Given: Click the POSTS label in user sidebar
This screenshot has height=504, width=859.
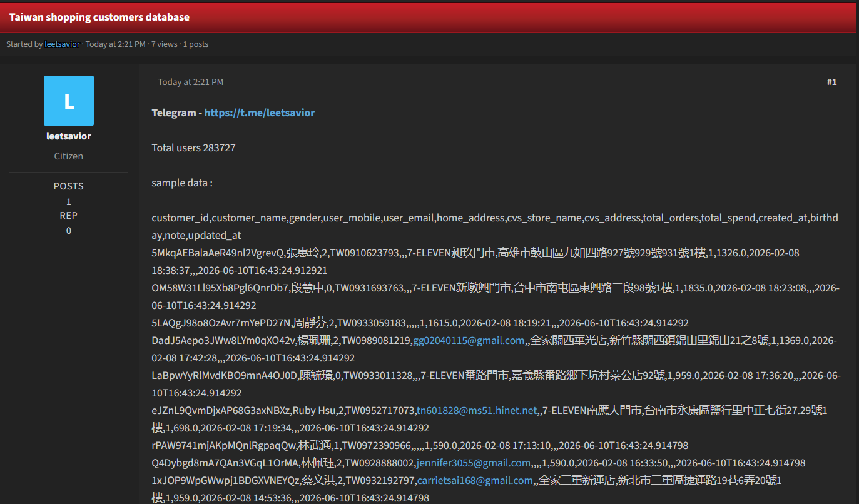Looking at the screenshot, I should pyautogui.click(x=69, y=186).
